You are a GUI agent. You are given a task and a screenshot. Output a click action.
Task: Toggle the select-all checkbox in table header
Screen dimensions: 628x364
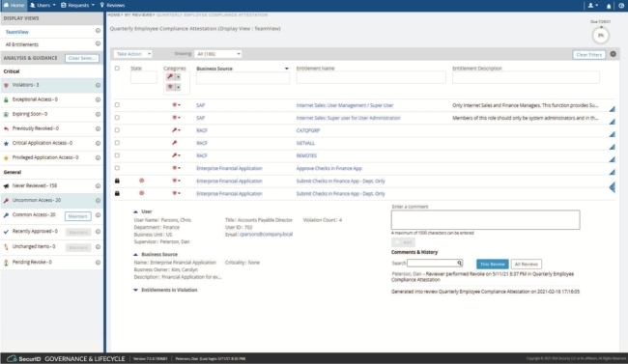point(117,69)
